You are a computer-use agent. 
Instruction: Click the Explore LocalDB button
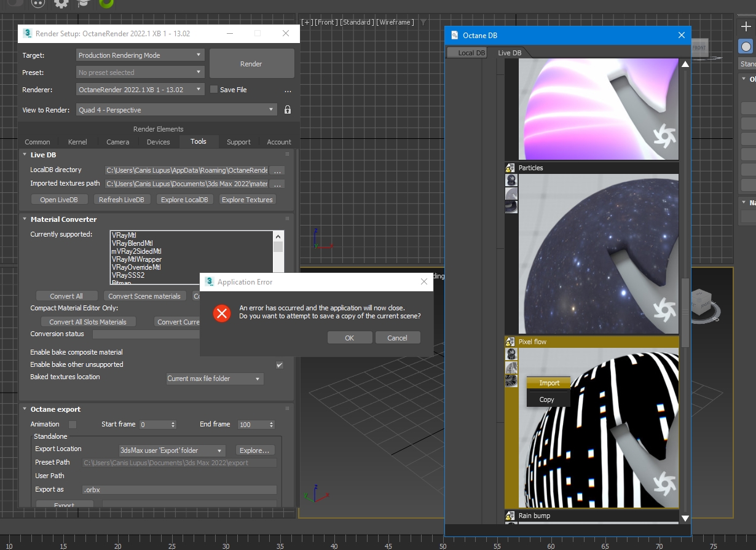tap(184, 200)
